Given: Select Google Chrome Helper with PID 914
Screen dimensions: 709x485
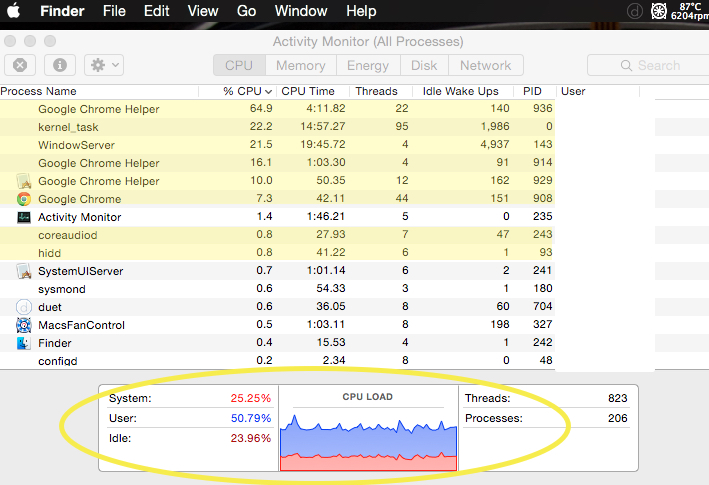Looking at the screenshot, I should click(277, 163).
